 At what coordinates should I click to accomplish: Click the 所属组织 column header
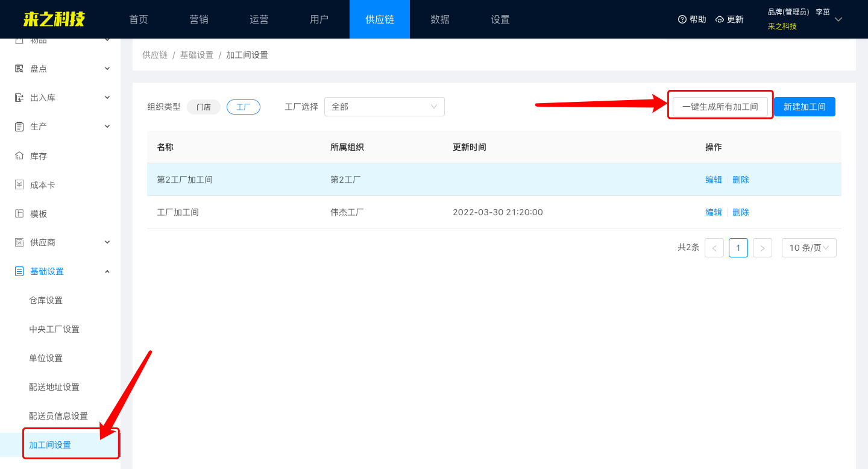click(347, 147)
